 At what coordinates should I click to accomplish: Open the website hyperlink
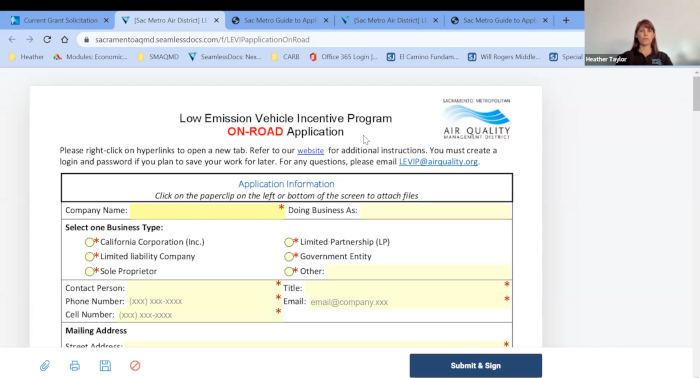[x=310, y=150]
